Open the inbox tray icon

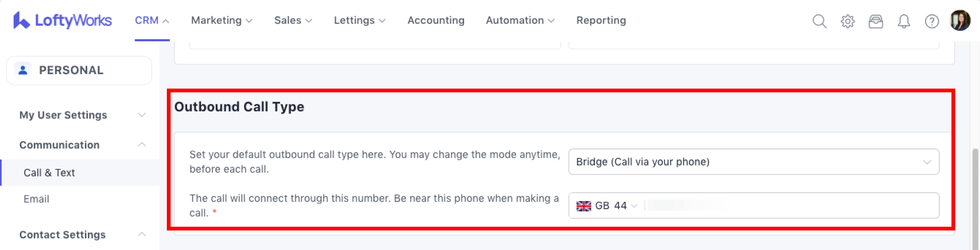coord(876,21)
